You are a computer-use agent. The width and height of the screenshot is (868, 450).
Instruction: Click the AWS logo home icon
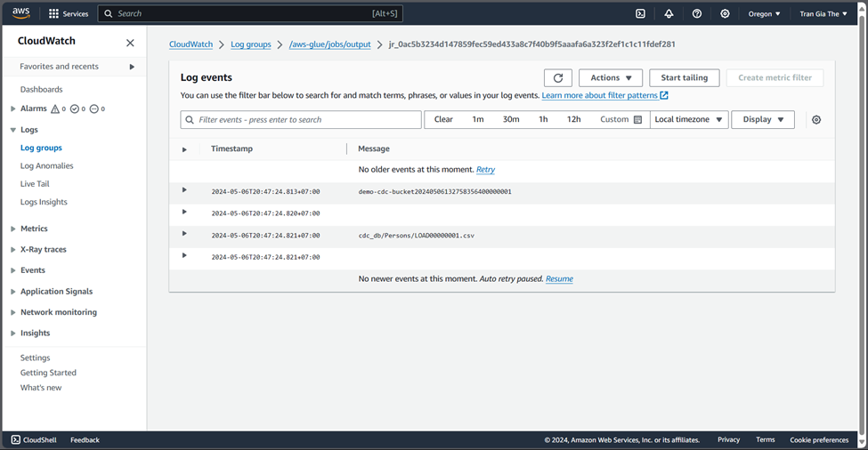click(21, 13)
